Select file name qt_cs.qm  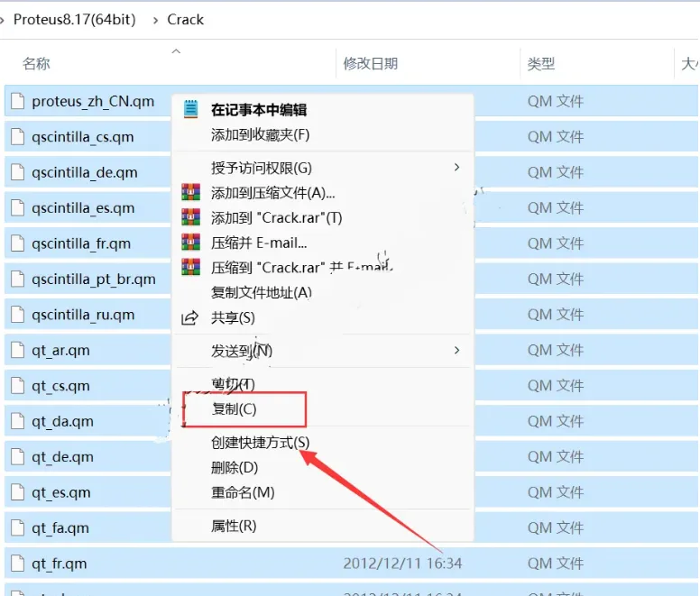(x=60, y=386)
